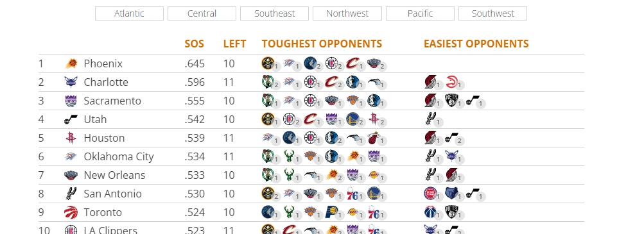Filter by Northwest division
This screenshot has height=234, width=644.
tap(347, 13)
